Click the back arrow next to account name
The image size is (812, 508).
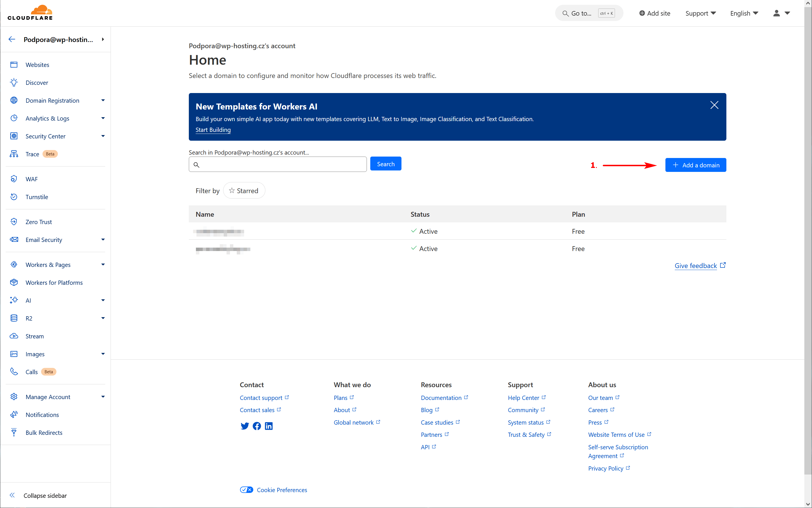[12, 39]
